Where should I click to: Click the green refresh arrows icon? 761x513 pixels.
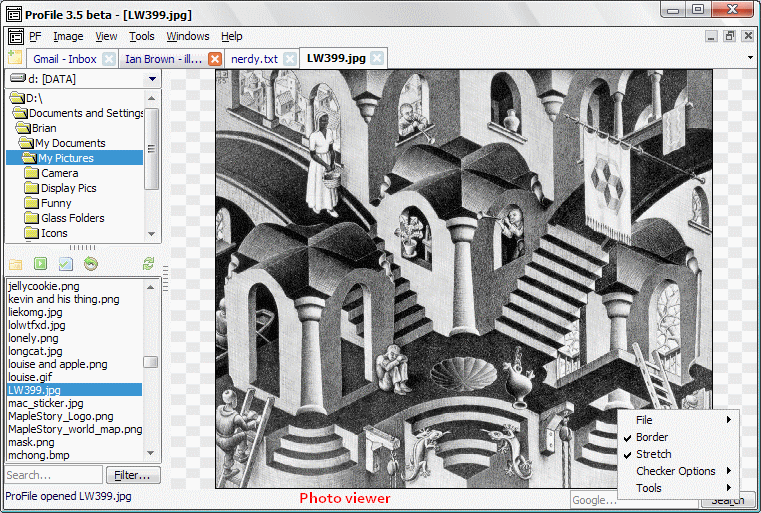coord(149,264)
